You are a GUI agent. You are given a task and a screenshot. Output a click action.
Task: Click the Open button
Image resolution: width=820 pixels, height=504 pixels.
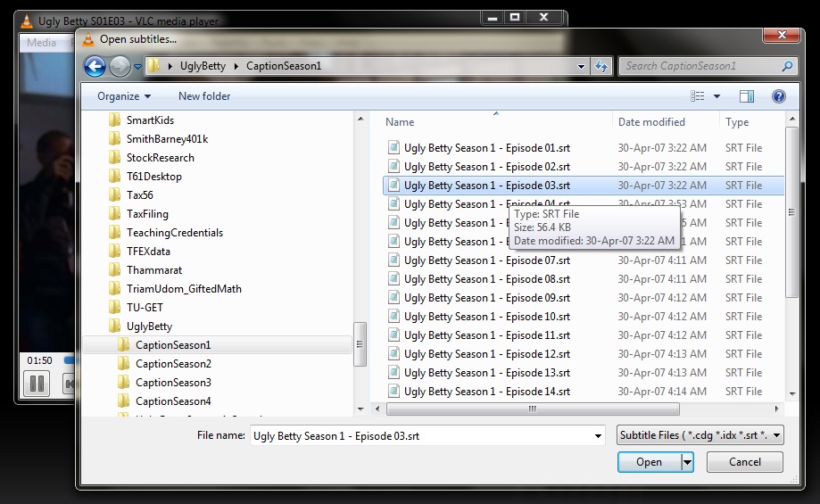tap(649, 462)
